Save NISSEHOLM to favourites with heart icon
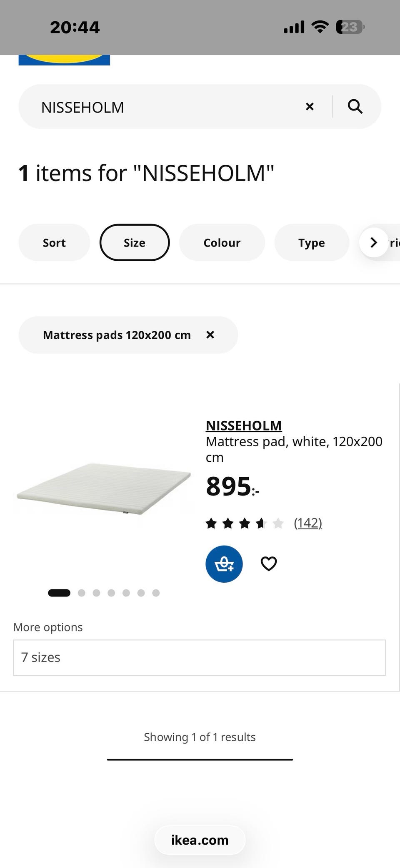 (x=269, y=564)
